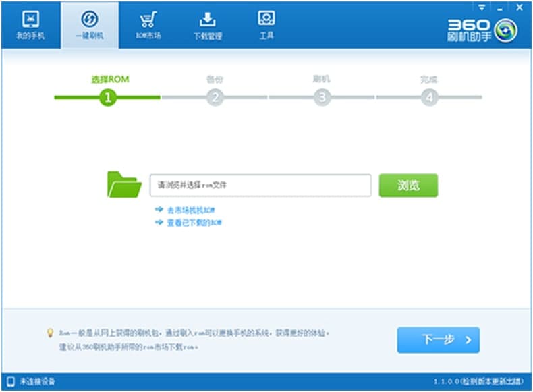Focus the rom file path field
Viewport: 533px width, 392px height.
click(260, 186)
